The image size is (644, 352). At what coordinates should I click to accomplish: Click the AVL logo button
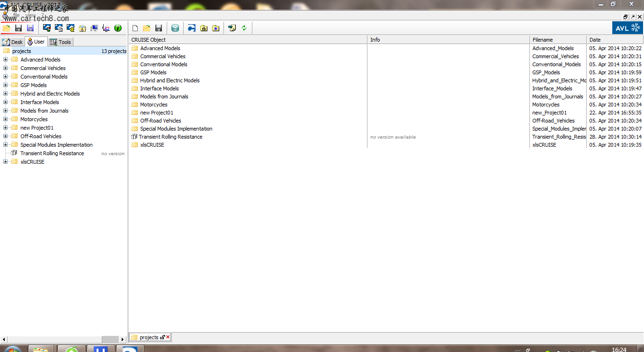[x=627, y=28]
